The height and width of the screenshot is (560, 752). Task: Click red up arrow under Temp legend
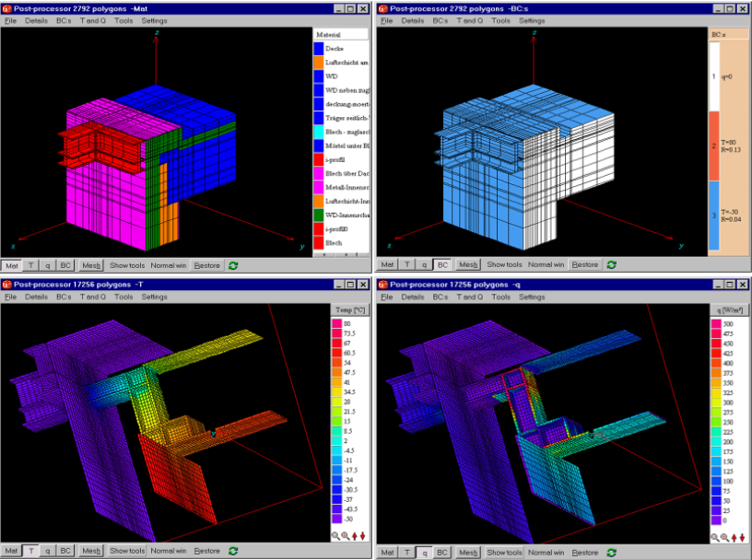(x=355, y=536)
